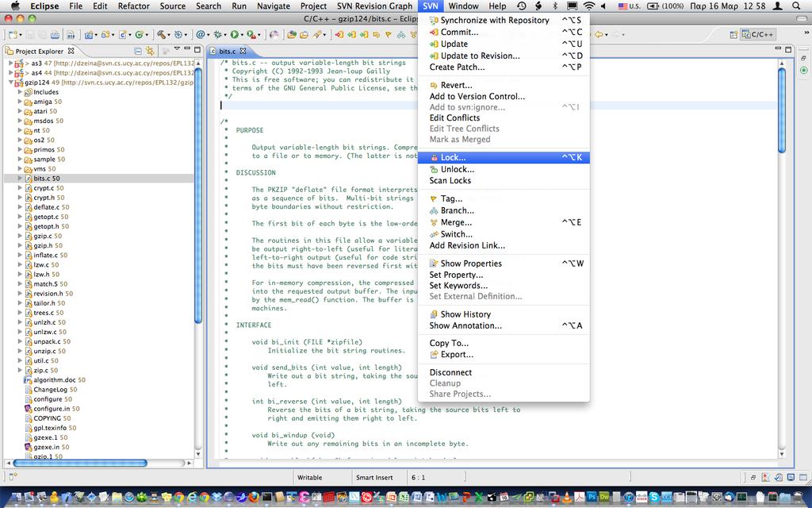This screenshot has height=508, width=812.
Task: Open the Back navigation history dropdown
Action: click(x=607, y=35)
